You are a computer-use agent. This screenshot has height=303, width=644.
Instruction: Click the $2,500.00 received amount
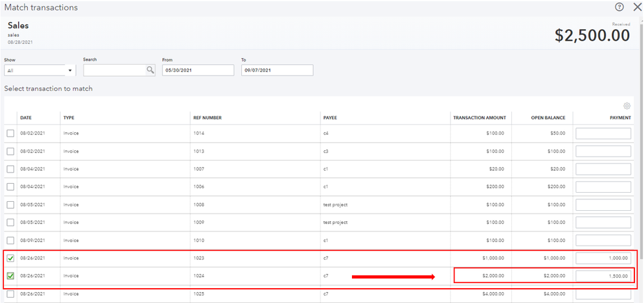click(592, 35)
